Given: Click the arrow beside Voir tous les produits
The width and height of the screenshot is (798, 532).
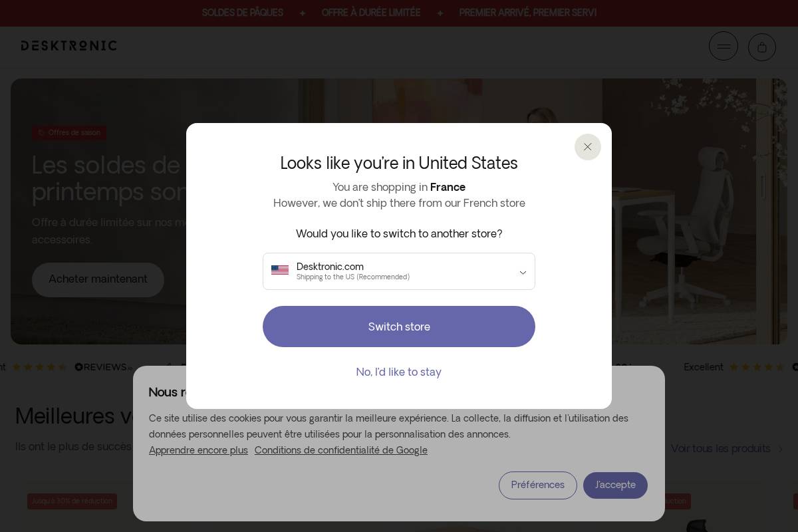Looking at the screenshot, I should pos(781,450).
